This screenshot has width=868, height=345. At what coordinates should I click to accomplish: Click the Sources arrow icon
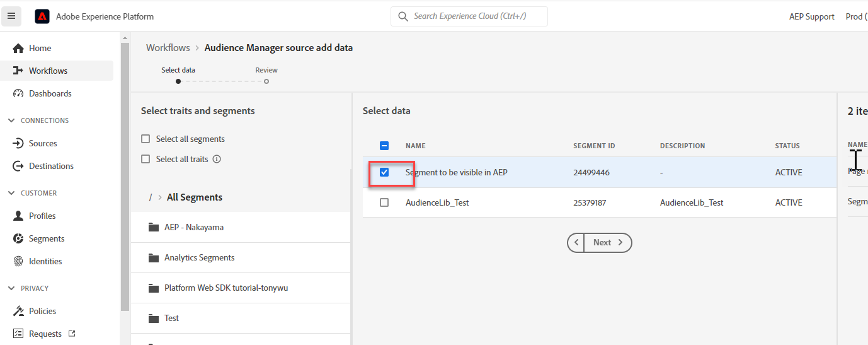tap(18, 143)
